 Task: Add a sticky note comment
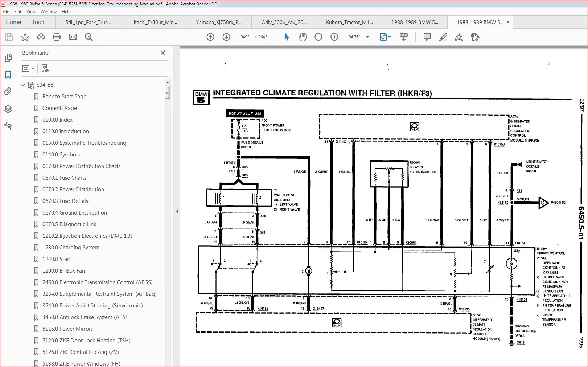pyautogui.click(x=427, y=37)
